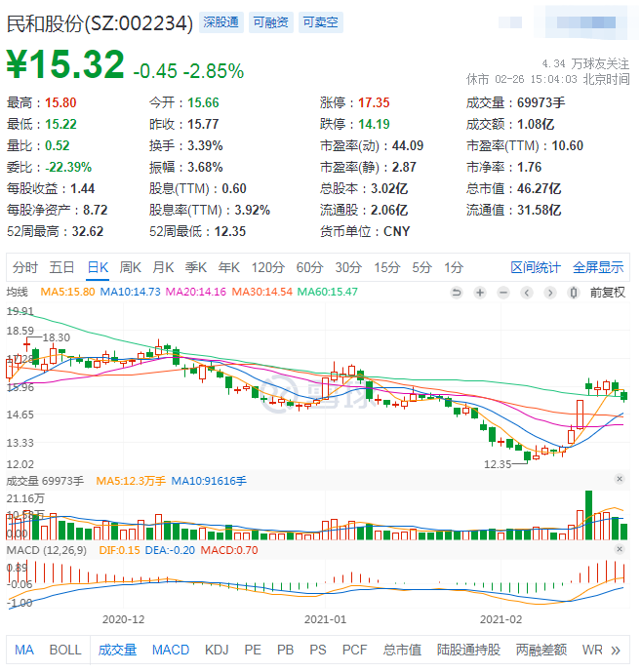
Task: Enable the PCF indicator
Action: point(354,651)
